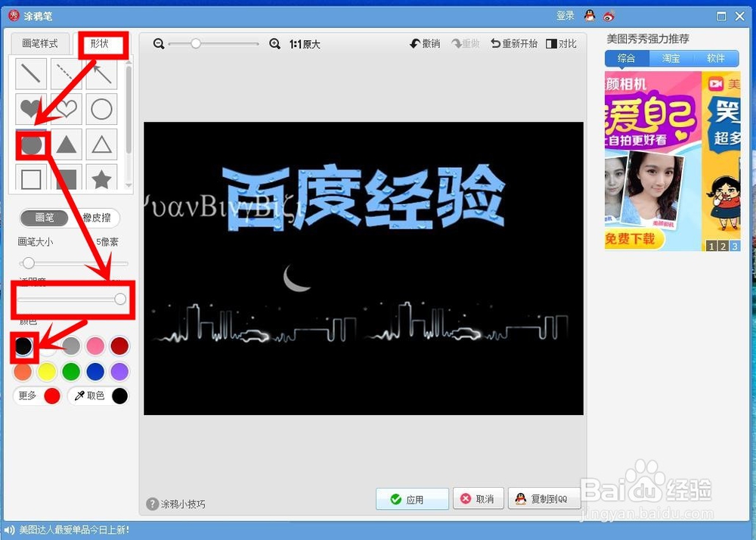Click the 取消 cancel button
The height and width of the screenshot is (540, 756).
479,498
